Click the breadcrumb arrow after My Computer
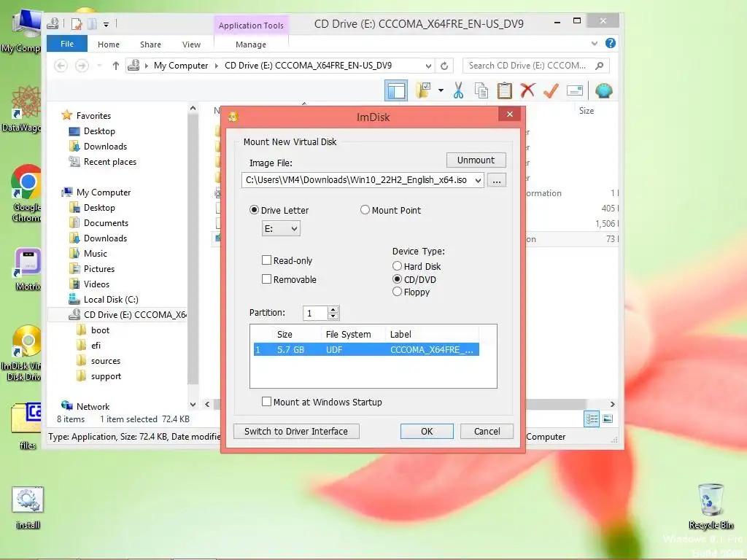 coord(216,66)
